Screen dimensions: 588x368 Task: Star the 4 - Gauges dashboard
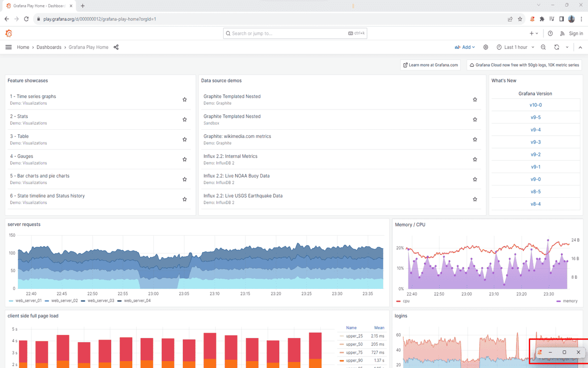pyautogui.click(x=185, y=159)
